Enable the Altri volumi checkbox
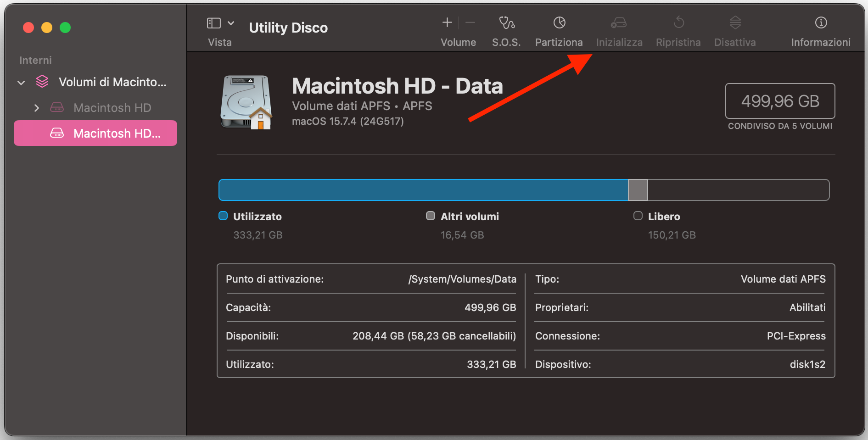The image size is (868, 440). pos(430,216)
